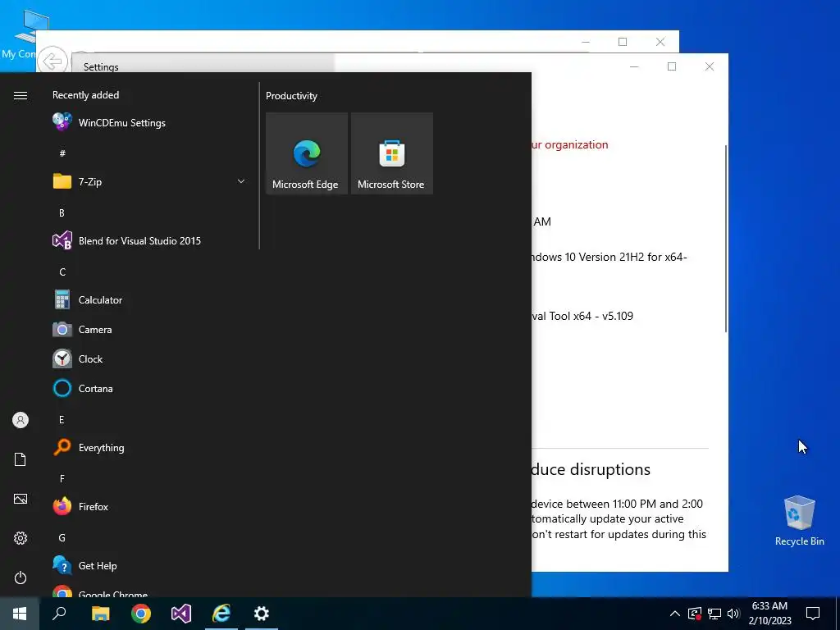Select the letter F section header
Viewport: 840px width, 630px height.
[62, 478]
